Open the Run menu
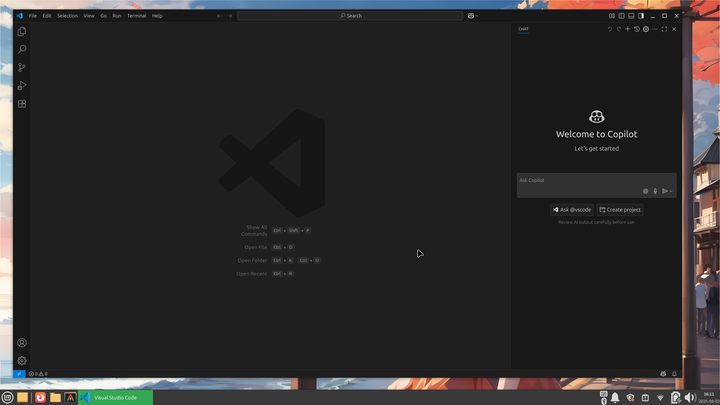 pos(117,16)
